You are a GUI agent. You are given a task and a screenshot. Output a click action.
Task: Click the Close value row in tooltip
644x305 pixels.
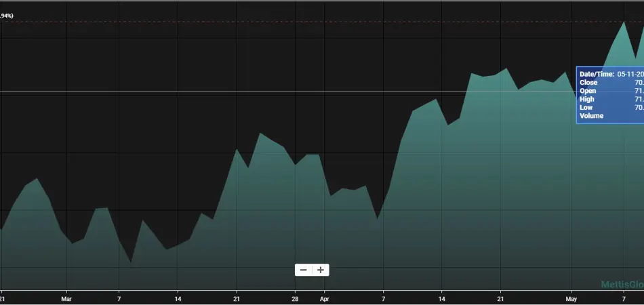point(609,83)
